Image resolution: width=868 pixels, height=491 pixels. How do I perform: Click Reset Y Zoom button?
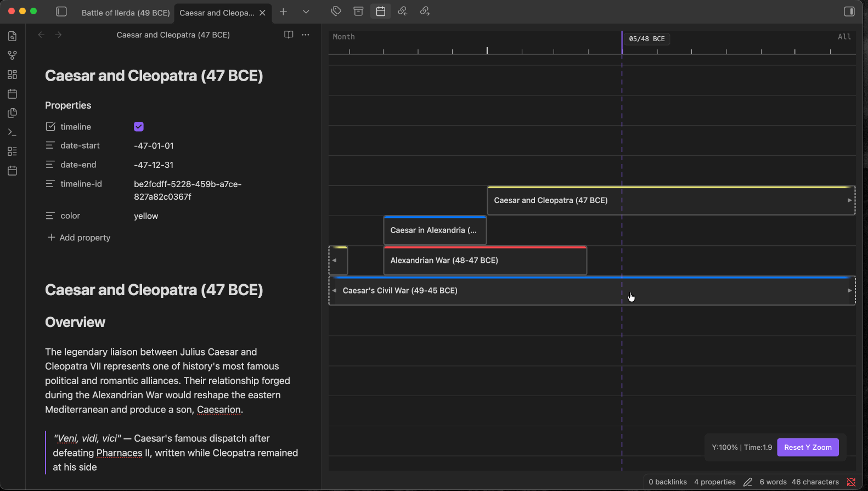pyautogui.click(x=808, y=447)
